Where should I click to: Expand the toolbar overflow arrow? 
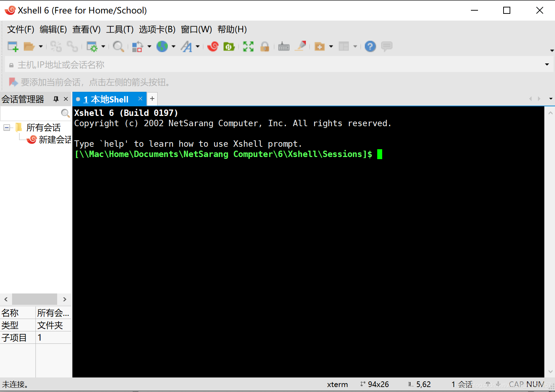click(552, 51)
